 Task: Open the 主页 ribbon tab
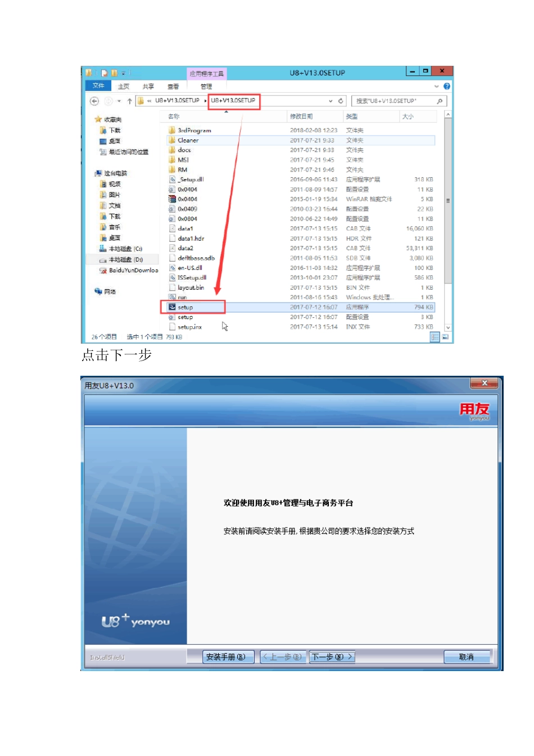point(124,87)
